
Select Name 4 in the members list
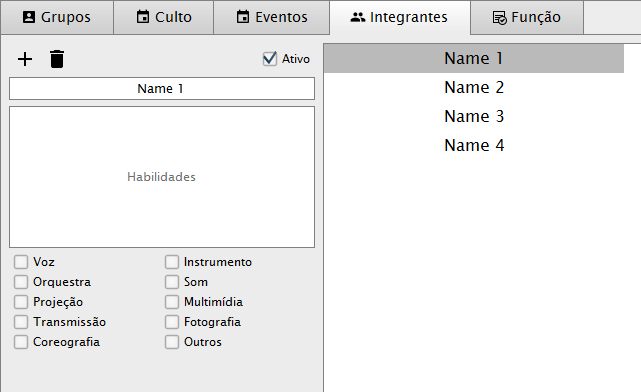474,146
